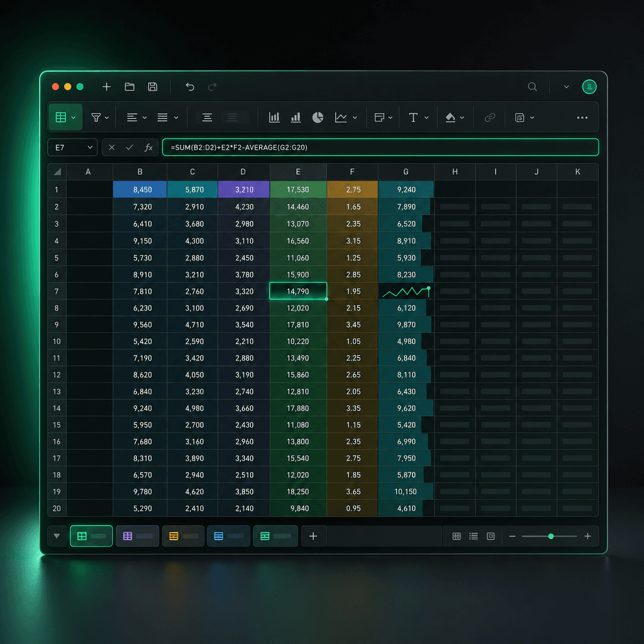Click the open folder icon
Viewport: 644px width, 644px height.
click(x=130, y=87)
